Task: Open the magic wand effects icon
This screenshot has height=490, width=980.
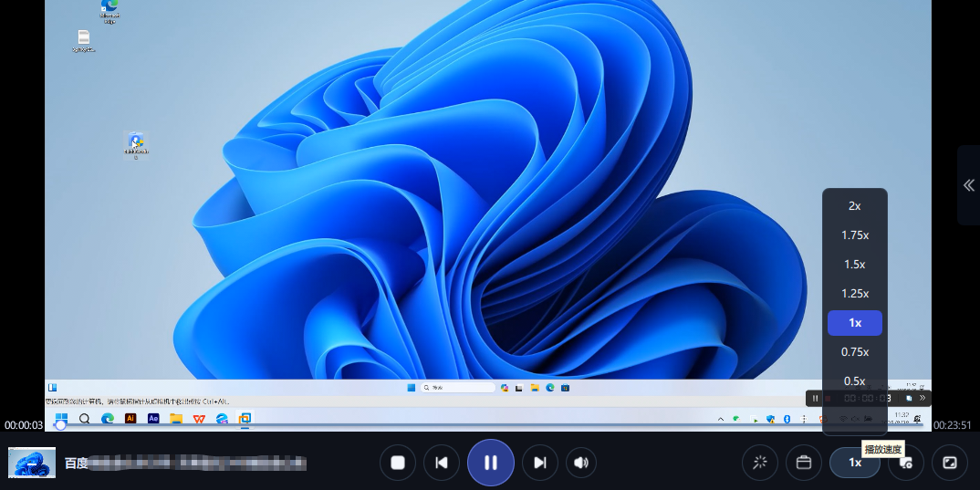Action: click(x=760, y=463)
